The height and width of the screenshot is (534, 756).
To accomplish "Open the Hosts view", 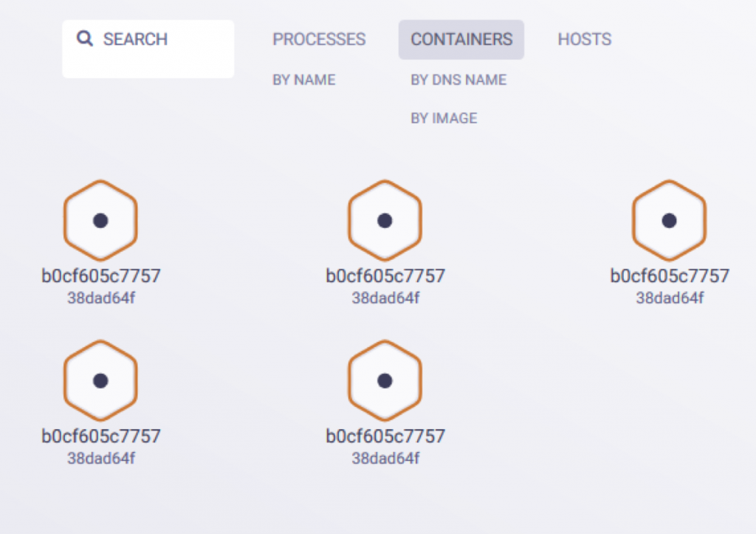I will [x=585, y=39].
